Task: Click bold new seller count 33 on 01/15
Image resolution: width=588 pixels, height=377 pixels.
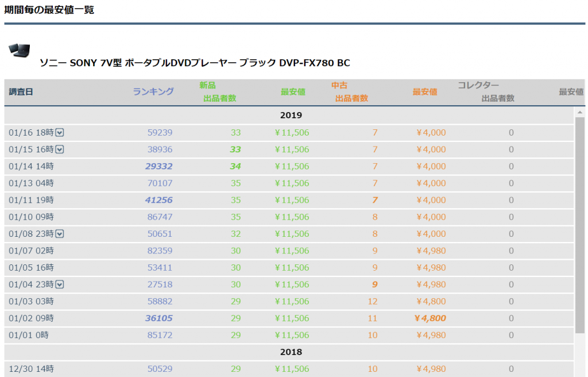Action: (x=235, y=149)
